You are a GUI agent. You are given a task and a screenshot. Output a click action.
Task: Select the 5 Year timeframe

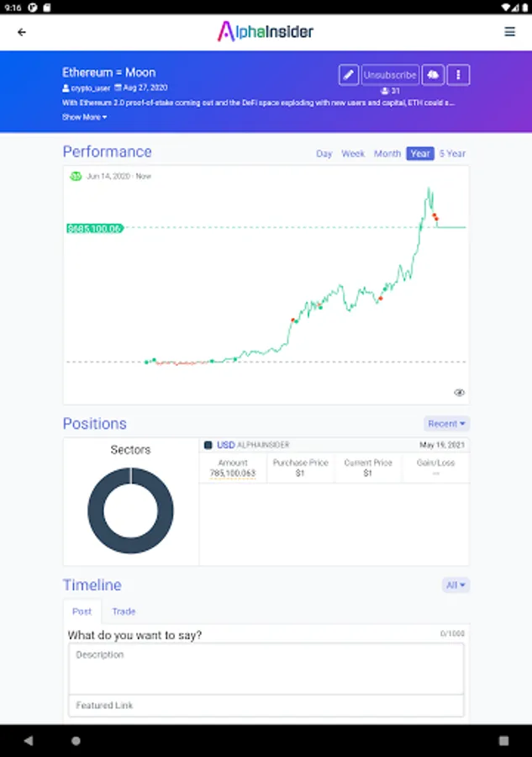[x=452, y=154]
